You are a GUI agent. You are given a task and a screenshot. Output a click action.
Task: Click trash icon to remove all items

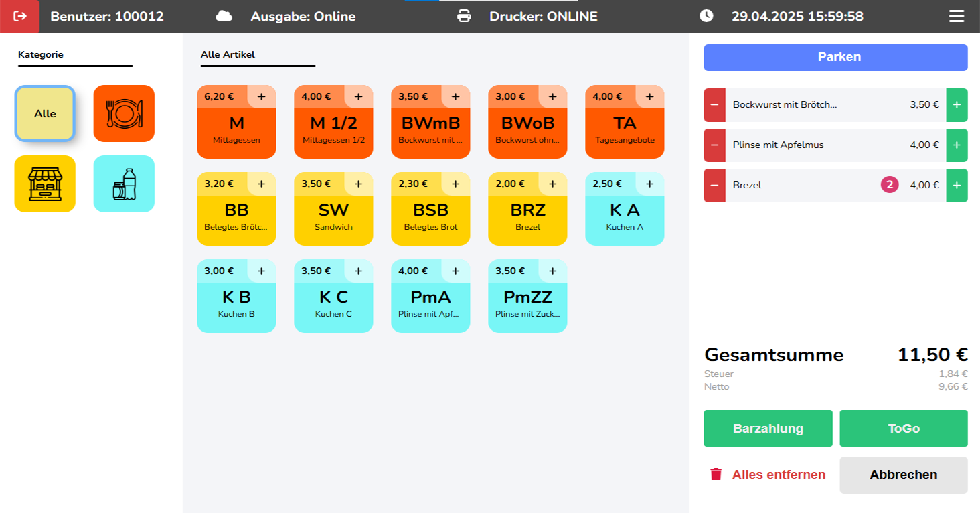click(716, 475)
